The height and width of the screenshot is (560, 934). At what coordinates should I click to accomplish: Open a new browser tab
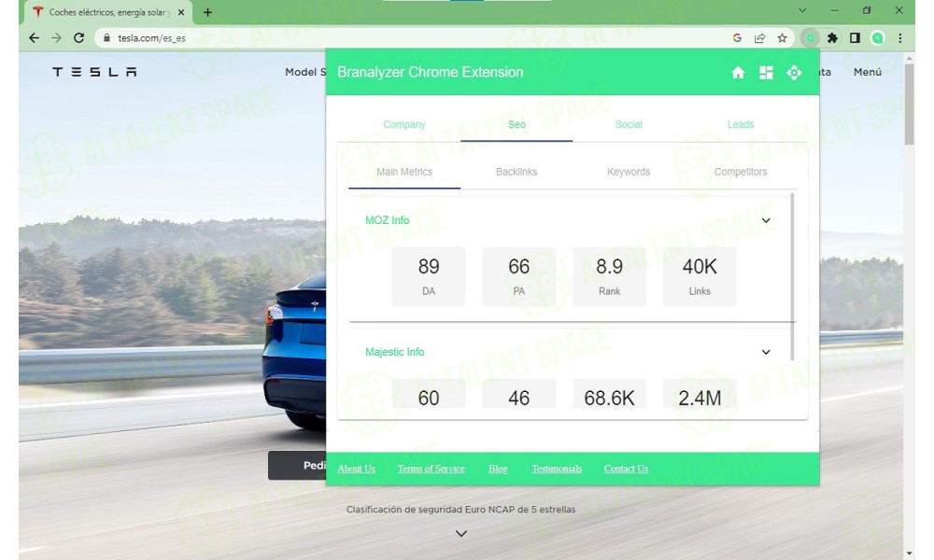pyautogui.click(x=207, y=12)
